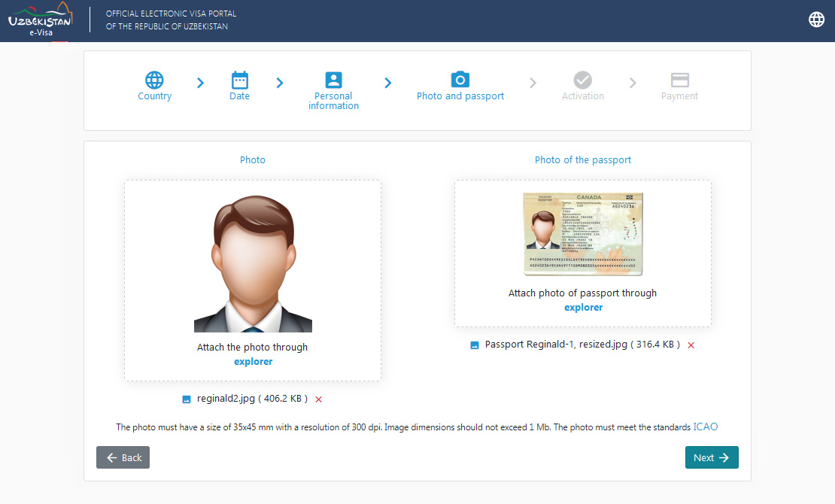The image size is (835, 504).
Task: Open the Activation step label
Action: tap(582, 96)
